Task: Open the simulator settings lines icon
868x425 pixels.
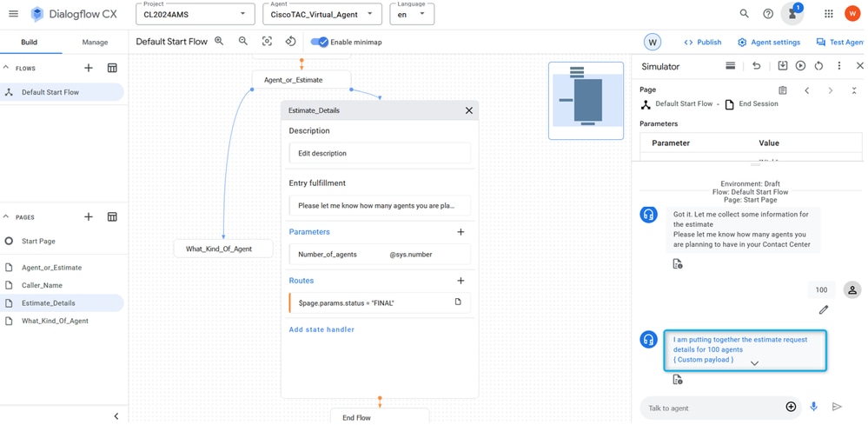Action: (730, 66)
